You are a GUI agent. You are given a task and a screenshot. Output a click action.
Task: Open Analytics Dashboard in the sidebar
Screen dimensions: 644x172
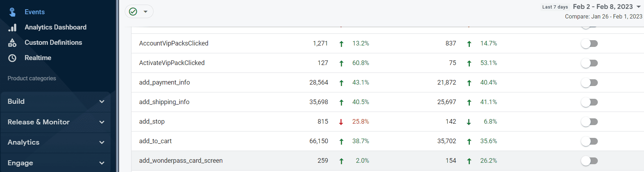click(55, 27)
